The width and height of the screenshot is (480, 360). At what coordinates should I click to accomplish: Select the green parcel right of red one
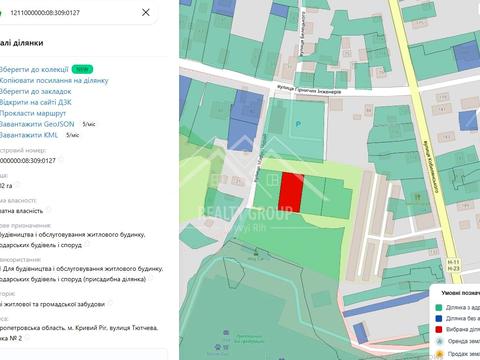click(313, 194)
